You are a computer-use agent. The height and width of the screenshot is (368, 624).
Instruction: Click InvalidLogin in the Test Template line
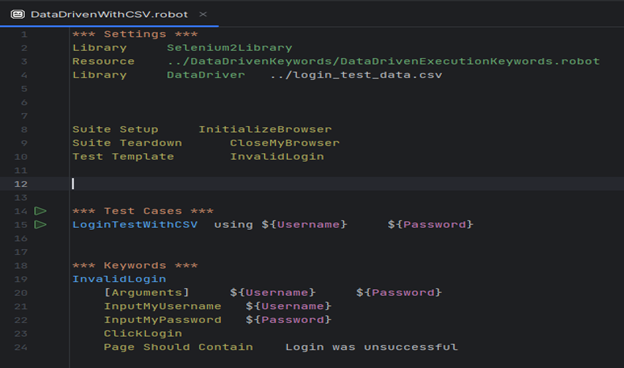(277, 157)
